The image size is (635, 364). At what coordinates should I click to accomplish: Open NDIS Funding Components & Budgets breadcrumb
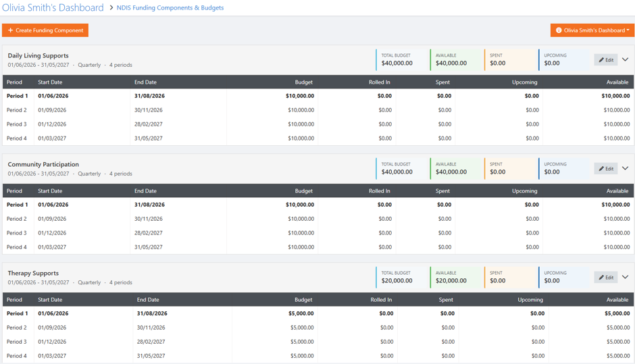coord(170,7)
